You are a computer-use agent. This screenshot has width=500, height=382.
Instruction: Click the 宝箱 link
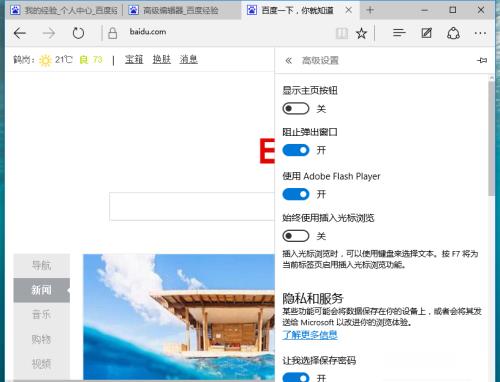coord(134,59)
